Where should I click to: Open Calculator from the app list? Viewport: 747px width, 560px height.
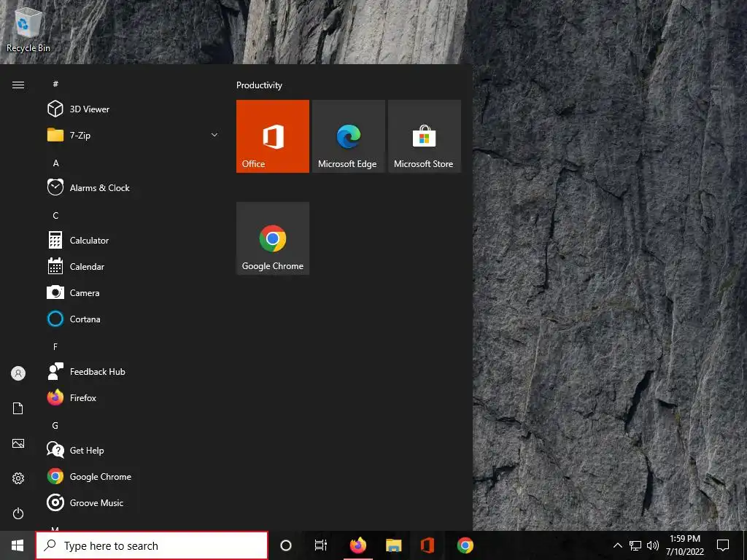tap(133, 240)
